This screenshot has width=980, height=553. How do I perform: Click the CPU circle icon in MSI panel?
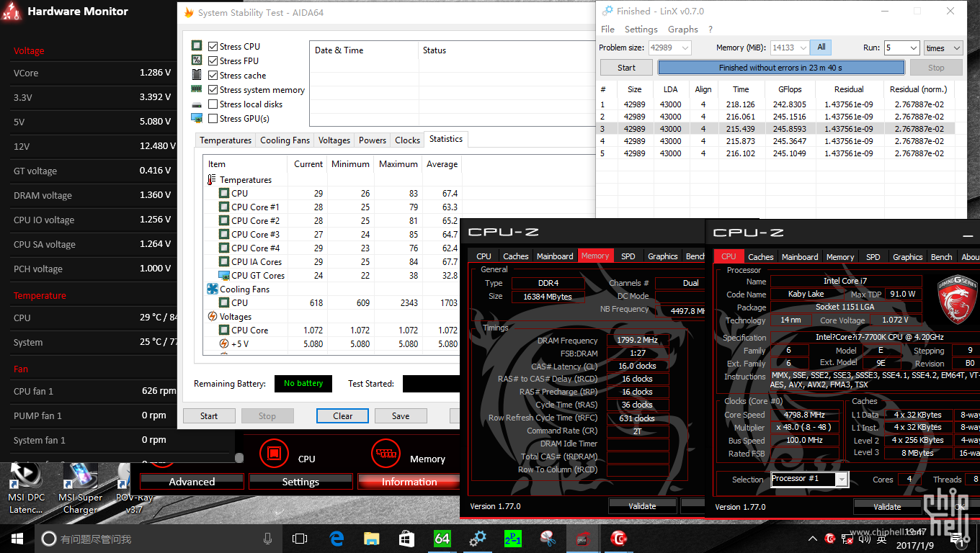point(273,454)
